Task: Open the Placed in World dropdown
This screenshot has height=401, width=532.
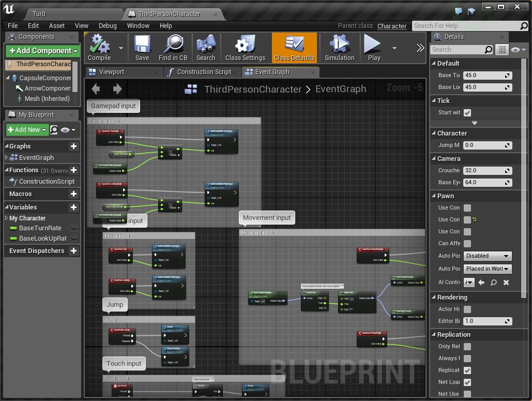Action: pos(487,269)
